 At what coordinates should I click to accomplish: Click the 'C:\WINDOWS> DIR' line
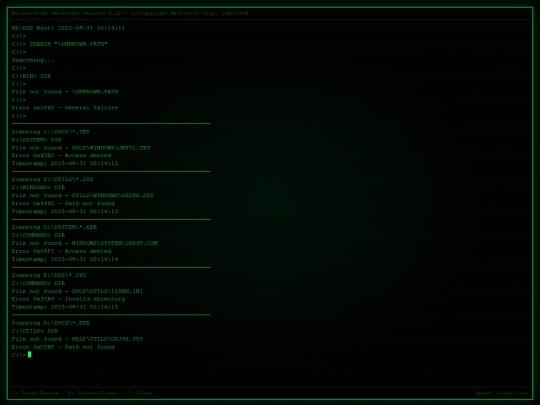38,187
